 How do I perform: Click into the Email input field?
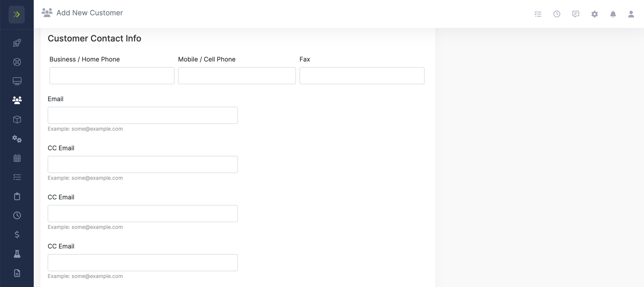click(143, 115)
